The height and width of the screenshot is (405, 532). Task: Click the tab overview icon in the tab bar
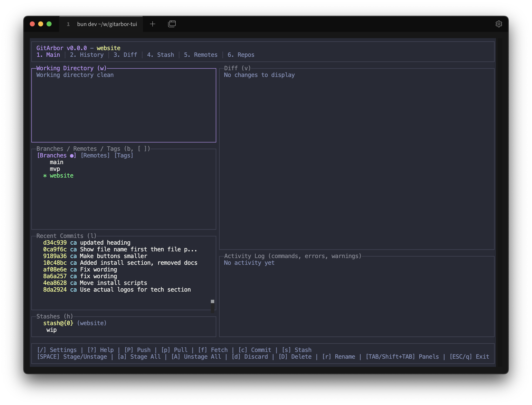[x=172, y=24]
